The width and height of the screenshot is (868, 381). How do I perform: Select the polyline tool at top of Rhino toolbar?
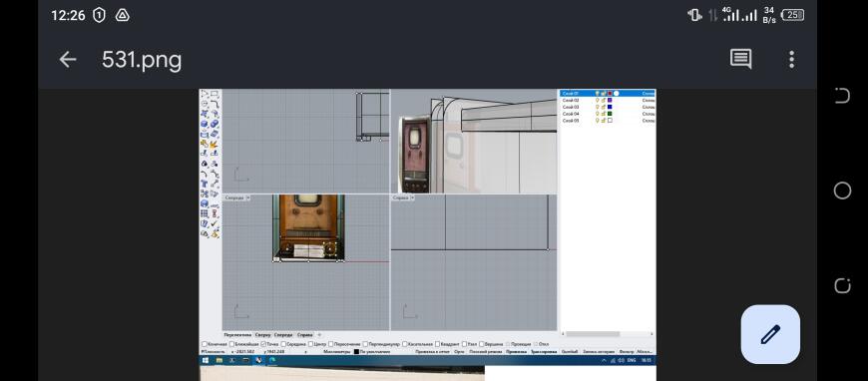205,94
